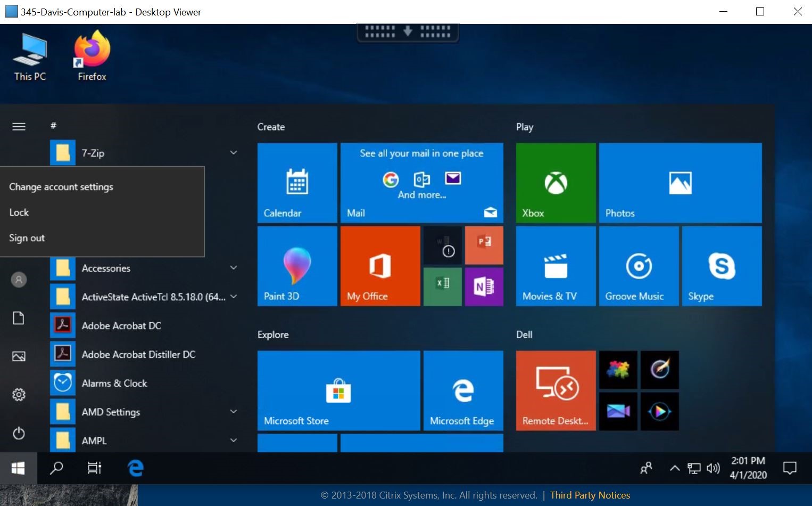Screen dimensions: 812x506
Task: Click the # letter header in app list
Action: click(x=53, y=126)
